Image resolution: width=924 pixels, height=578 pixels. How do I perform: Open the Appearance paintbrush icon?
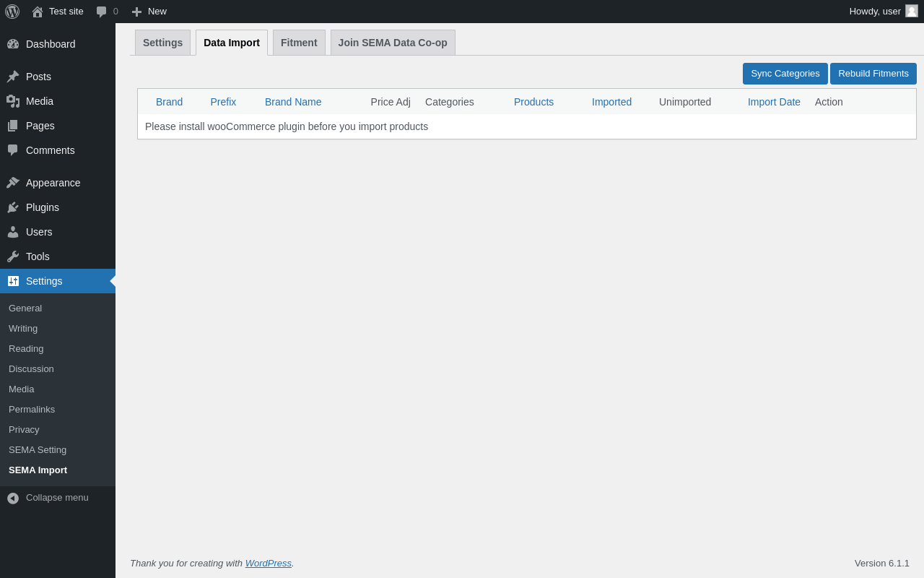pos(13,183)
